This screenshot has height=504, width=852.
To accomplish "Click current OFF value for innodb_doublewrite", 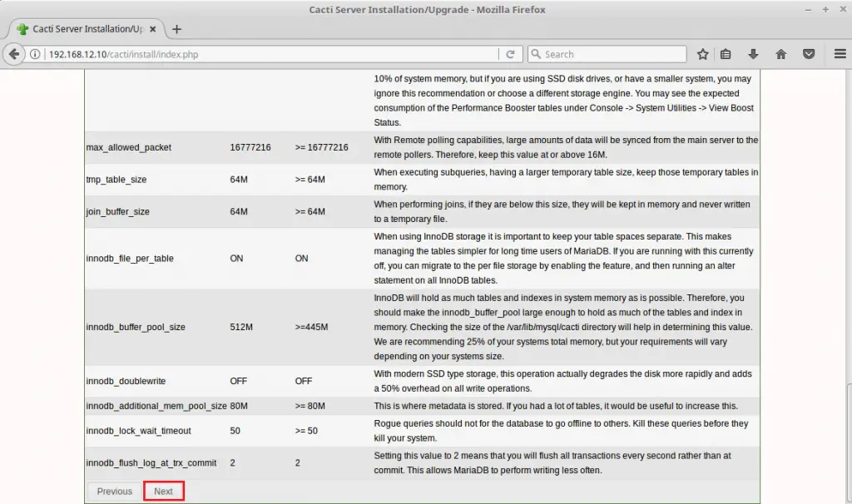I will coord(239,381).
